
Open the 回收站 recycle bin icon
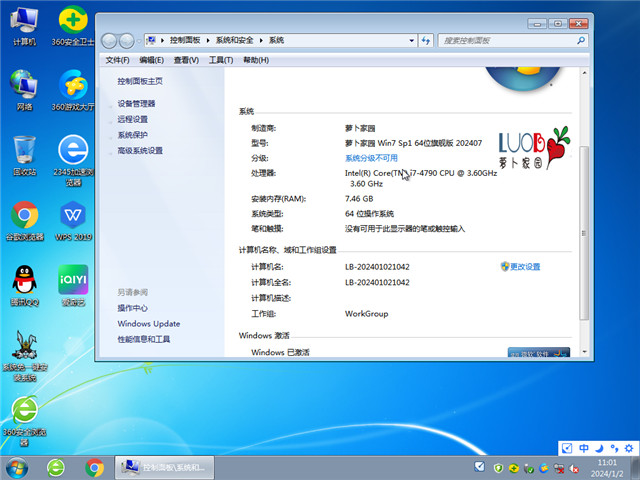(x=24, y=155)
